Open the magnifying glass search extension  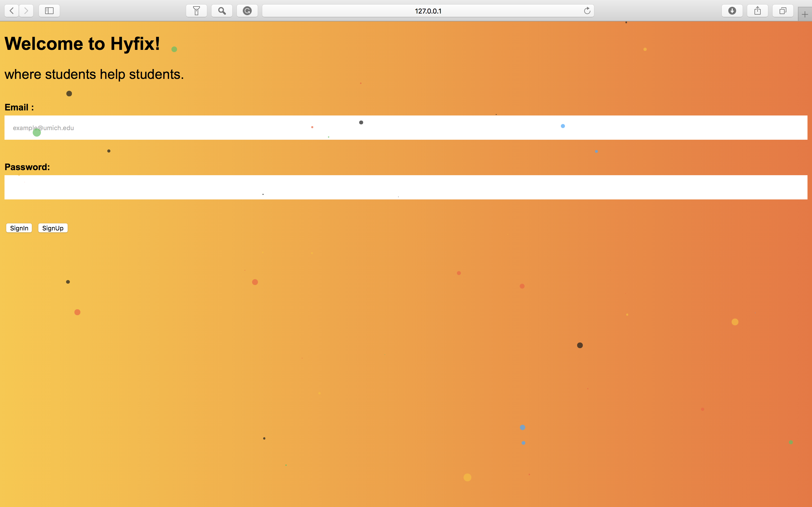click(222, 11)
